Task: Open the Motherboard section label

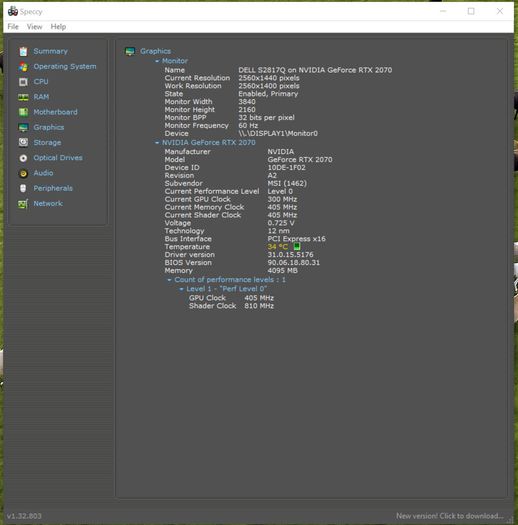Action: pos(56,112)
